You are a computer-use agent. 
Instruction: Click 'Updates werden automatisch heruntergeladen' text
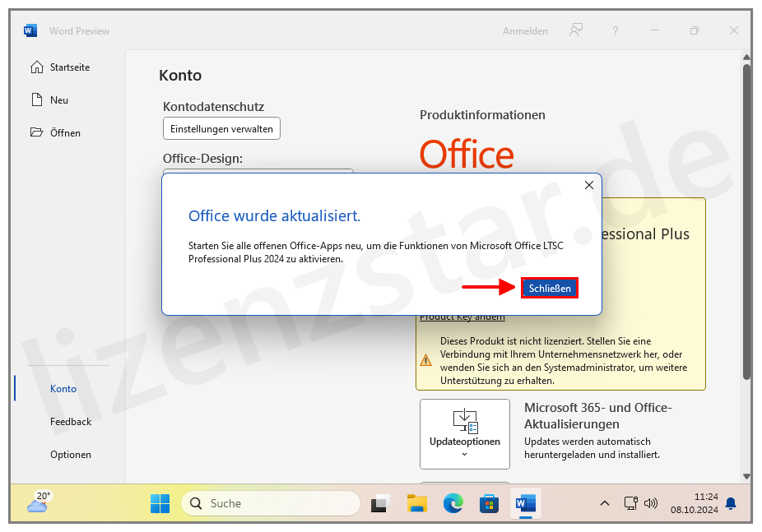pos(592,448)
